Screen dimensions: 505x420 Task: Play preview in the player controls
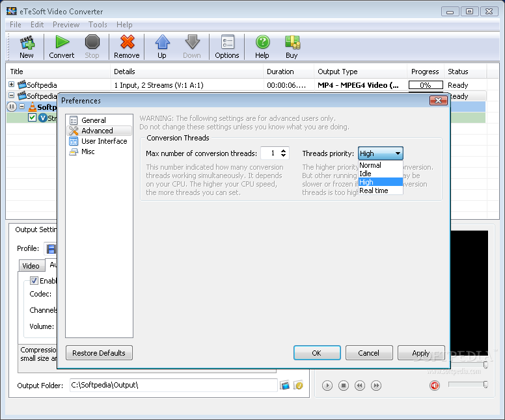pyautogui.click(x=327, y=386)
